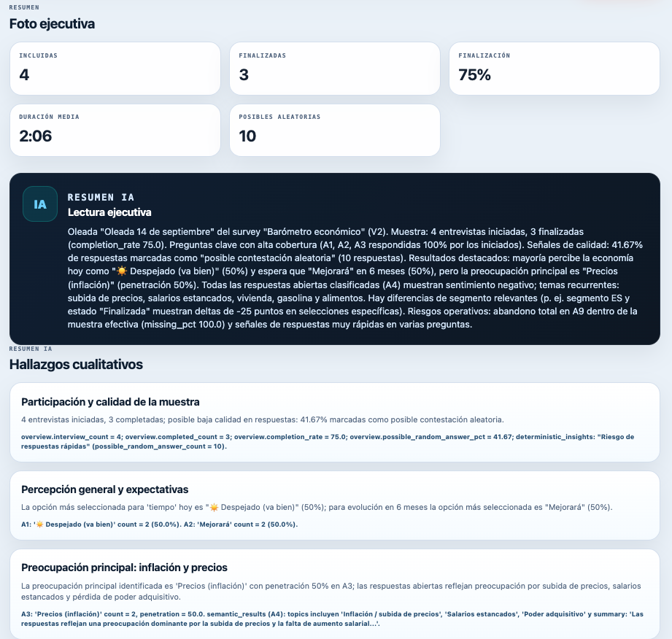Open the Finalización 75% card
The height and width of the screenshot is (639, 672).
[554, 69]
